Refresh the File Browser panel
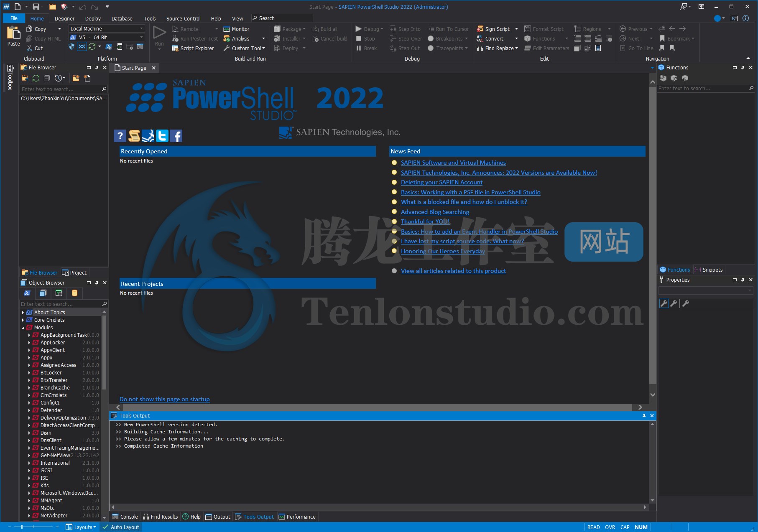 pyautogui.click(x=36, y=78)
